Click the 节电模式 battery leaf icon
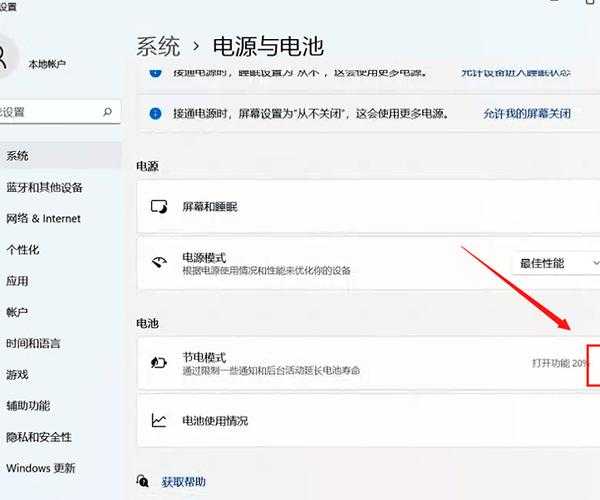This screenshot has height=500, width=600. coord(159,362)
